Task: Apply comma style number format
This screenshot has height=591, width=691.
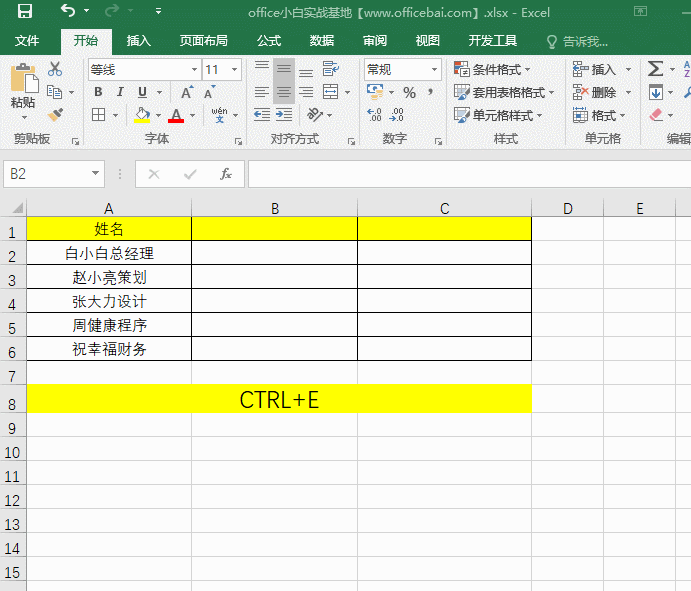Action: [x=431, y=92]
